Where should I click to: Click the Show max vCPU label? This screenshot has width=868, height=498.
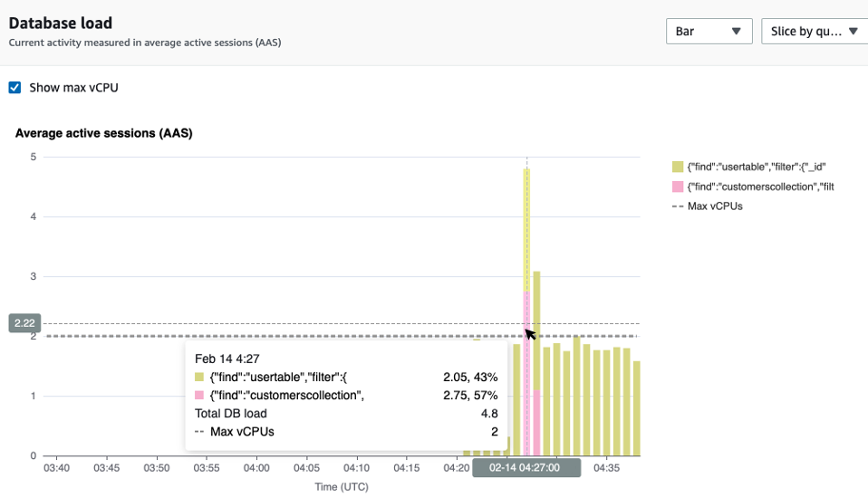click(73, 88)
